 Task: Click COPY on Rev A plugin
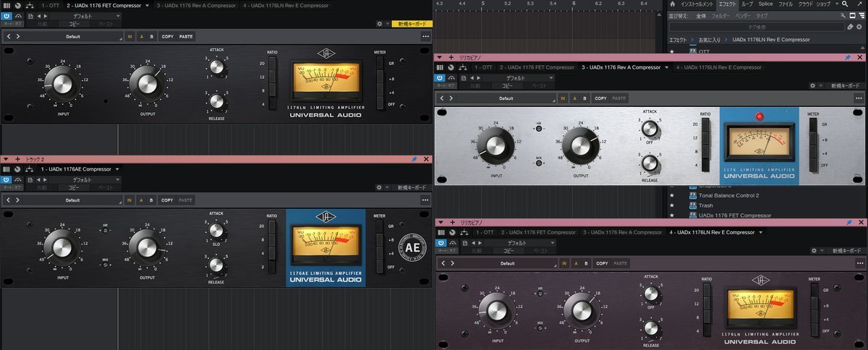(601, 98)
